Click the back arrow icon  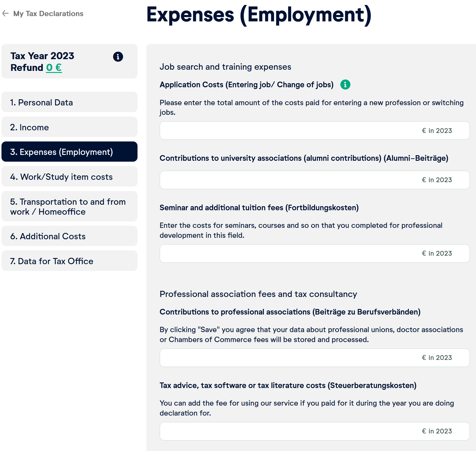point(6,13)
